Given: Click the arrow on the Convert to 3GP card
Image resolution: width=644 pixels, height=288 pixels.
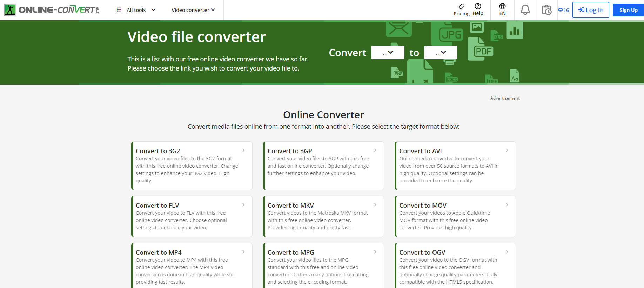Looking at the screenshot, I should click(x=375, y=150).
